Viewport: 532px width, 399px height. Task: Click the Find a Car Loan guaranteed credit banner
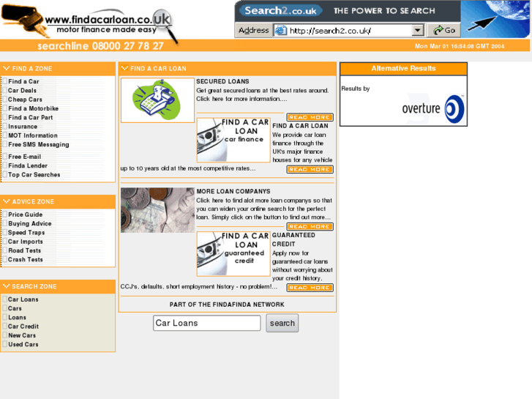(233, 253)
